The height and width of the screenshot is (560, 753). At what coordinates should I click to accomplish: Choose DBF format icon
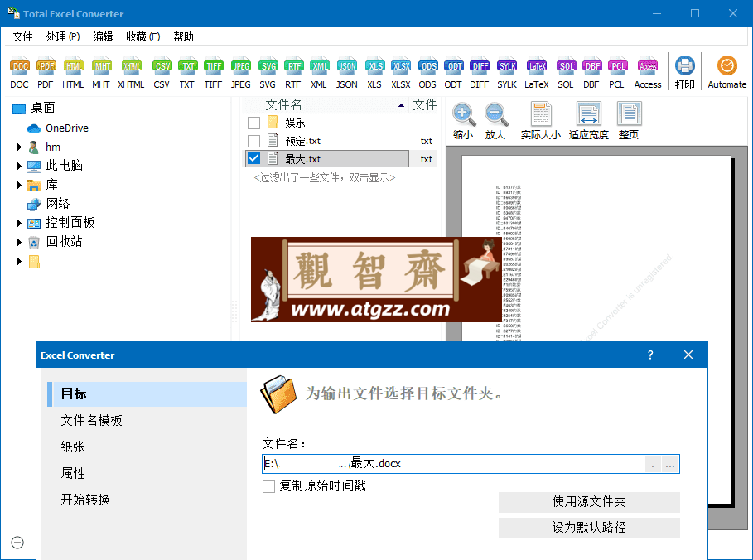591,66
